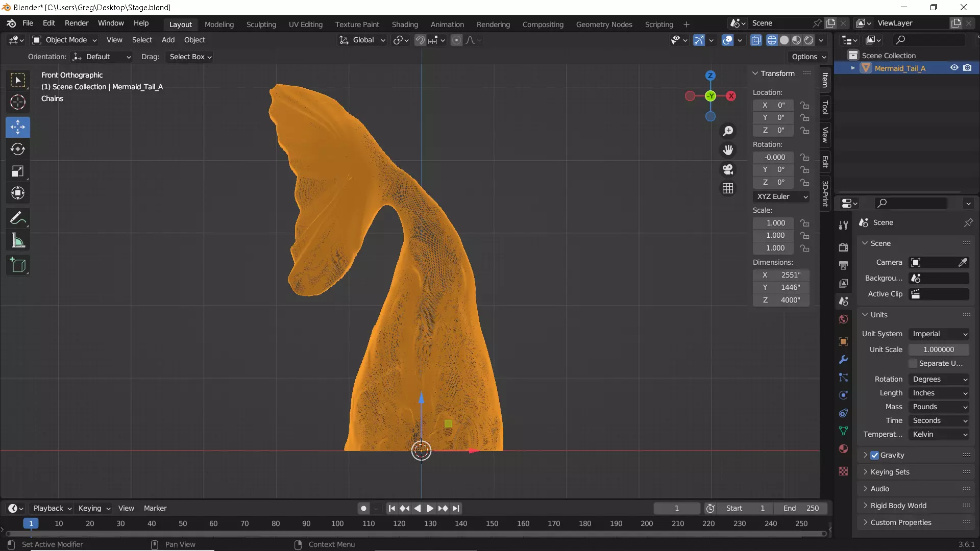Screen dimensions: 980x551
Task: Click the pan view hand icon
Action: point(728,150)
